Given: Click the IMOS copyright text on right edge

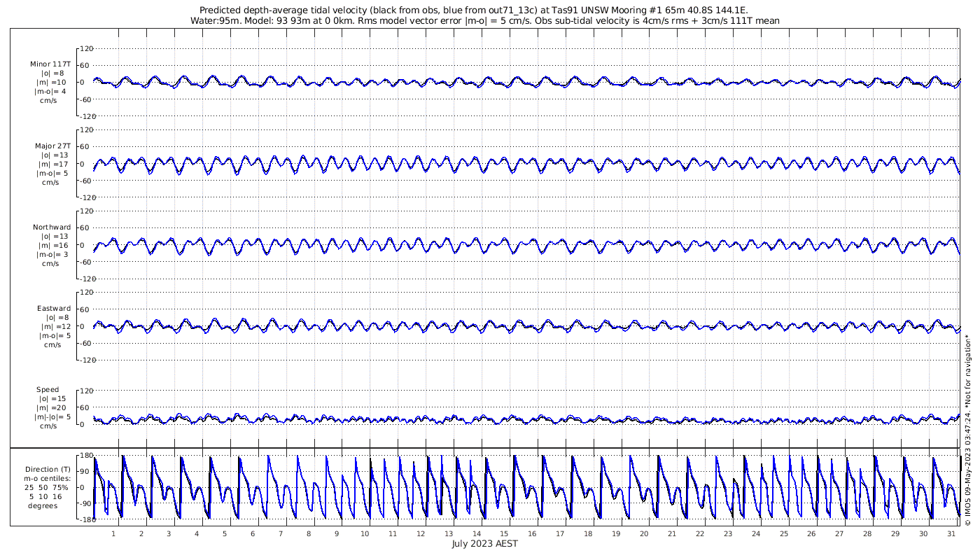Looking at the screenshot, I should (967, 430).
